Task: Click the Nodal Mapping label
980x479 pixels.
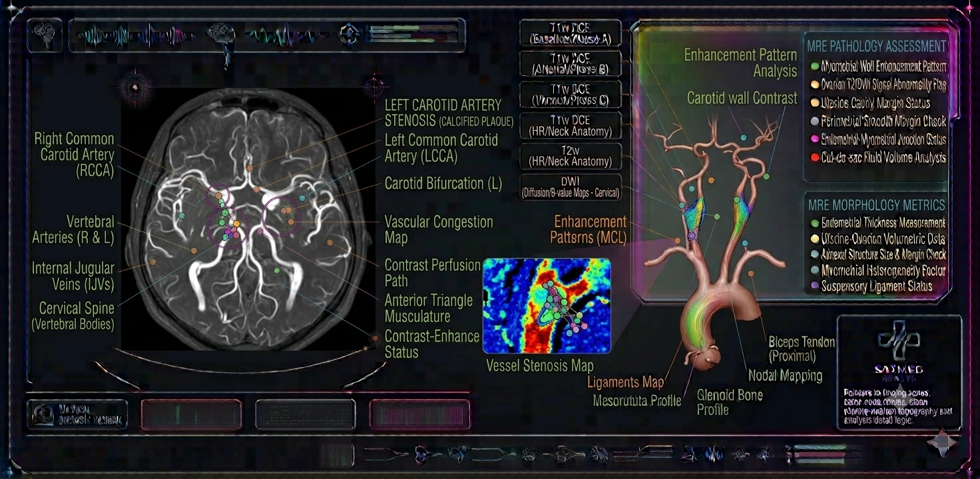Action: pyautogui.click(x=785, y=375)
